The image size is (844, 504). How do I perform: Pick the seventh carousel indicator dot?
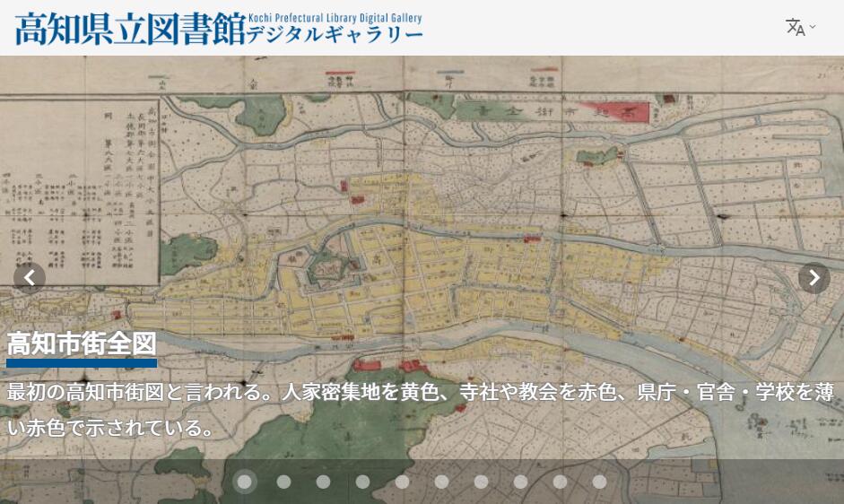pos(481,482)
